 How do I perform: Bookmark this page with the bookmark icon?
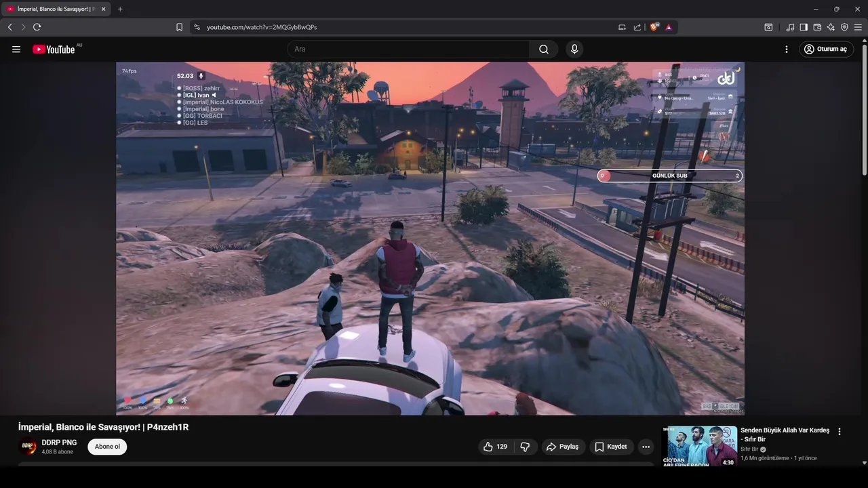click(x=179, y=27)
